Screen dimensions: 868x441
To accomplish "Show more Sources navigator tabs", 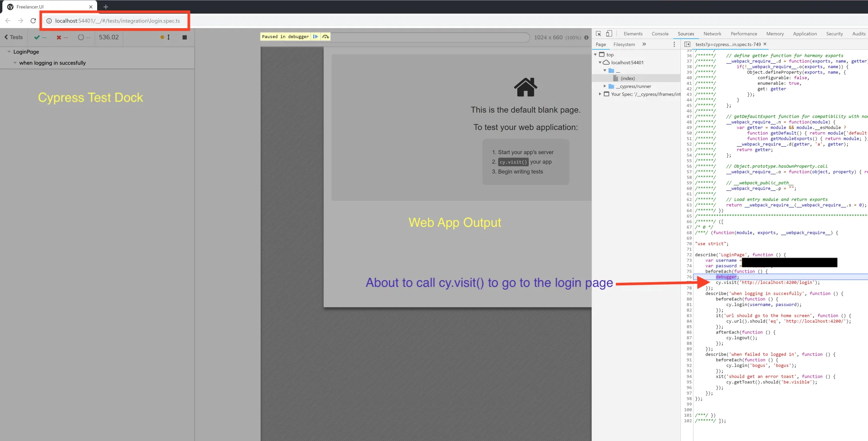I will [644, 44].
